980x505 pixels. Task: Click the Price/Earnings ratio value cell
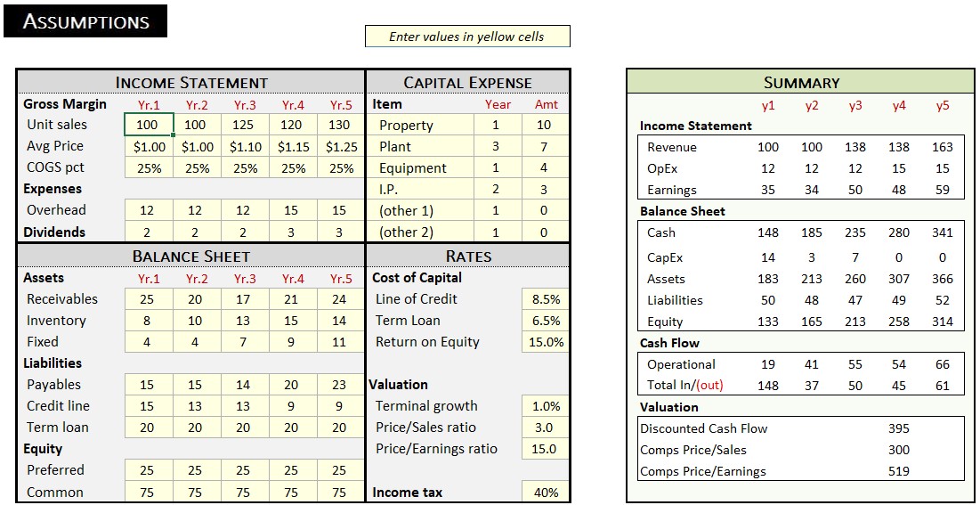pos(545,449)
